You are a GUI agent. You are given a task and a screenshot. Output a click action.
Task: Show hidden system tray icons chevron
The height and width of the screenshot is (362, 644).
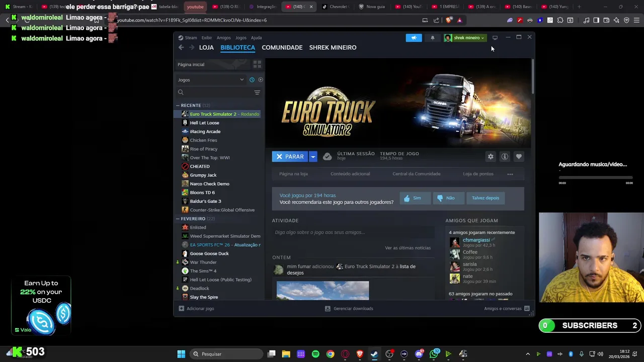pos(528,354)
